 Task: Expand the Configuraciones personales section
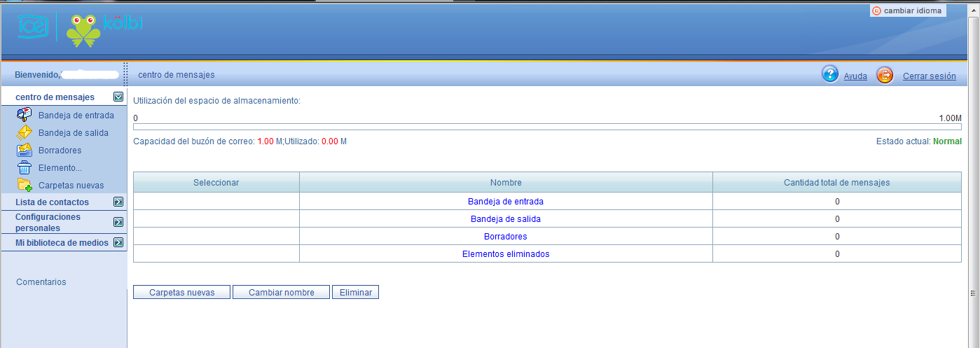coord(118,222)
